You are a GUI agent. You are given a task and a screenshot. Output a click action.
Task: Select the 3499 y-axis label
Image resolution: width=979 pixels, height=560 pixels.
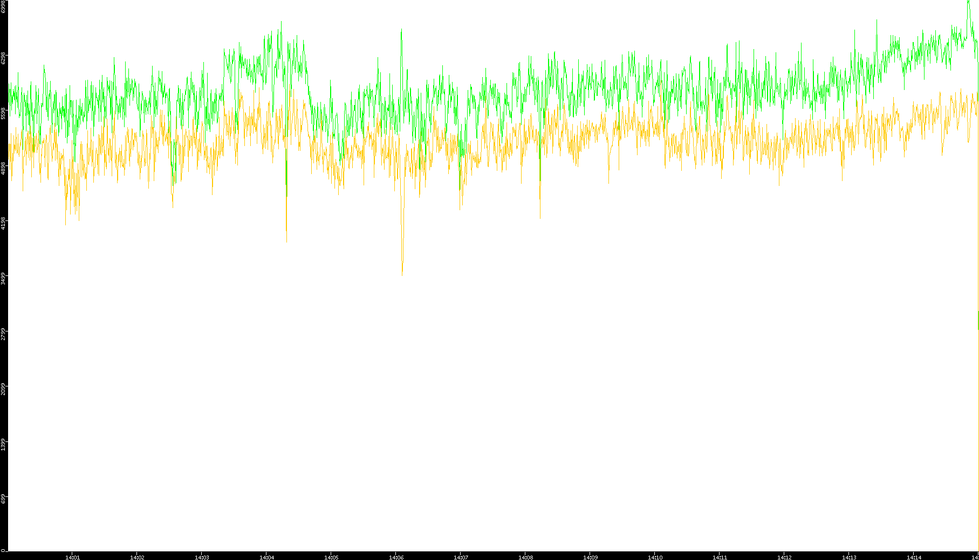(x=3, y=279)
